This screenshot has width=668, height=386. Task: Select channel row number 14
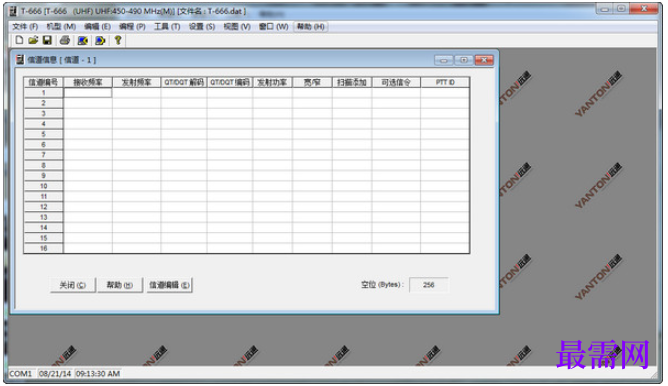[43, 228]
